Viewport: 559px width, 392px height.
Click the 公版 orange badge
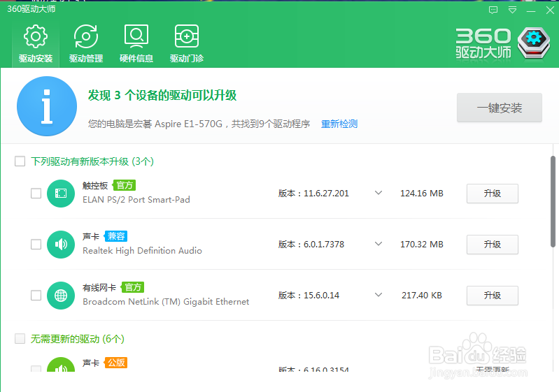click(116, 363)
